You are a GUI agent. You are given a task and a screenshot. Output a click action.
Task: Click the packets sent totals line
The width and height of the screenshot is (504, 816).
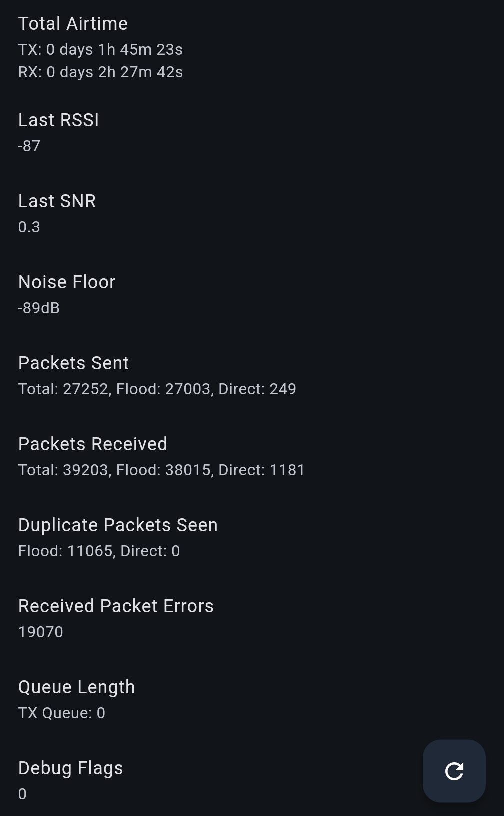coord(157,389)
